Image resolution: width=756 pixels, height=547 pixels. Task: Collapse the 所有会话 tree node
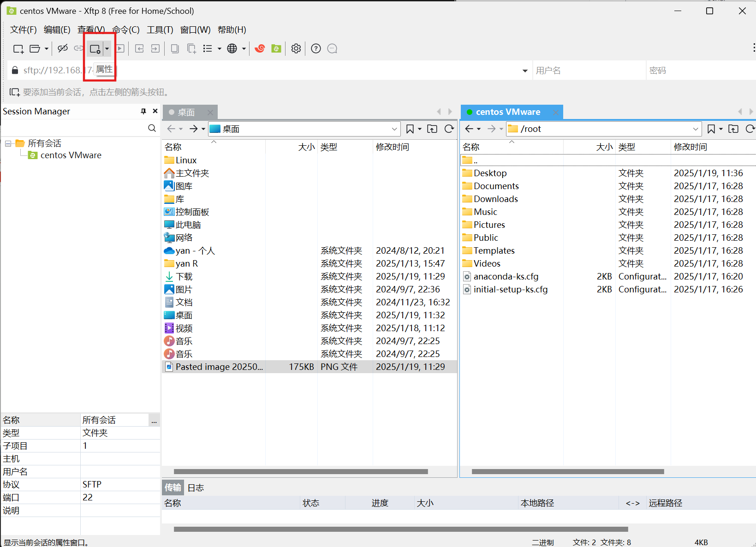(x=8, y=143)
